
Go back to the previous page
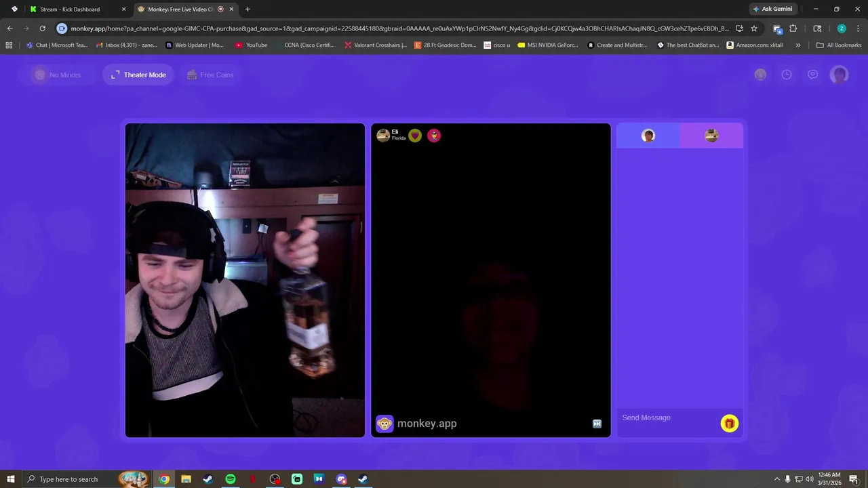[x=9, y=28]
